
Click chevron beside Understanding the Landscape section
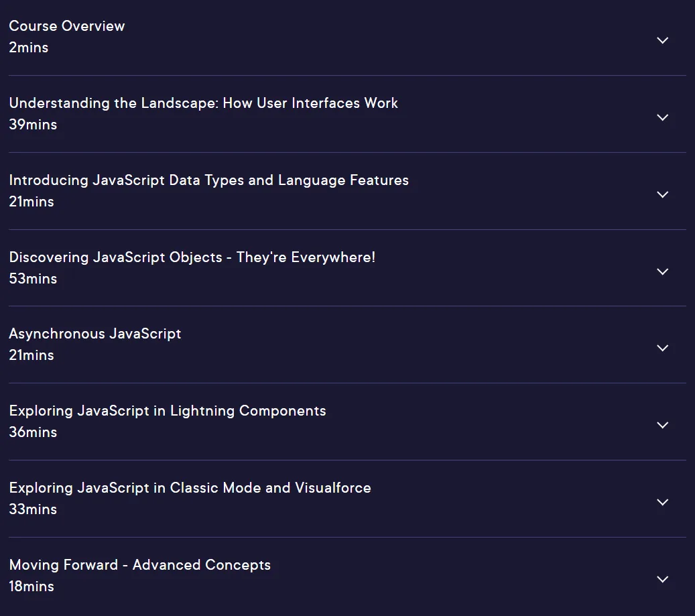tap(662, 117)
